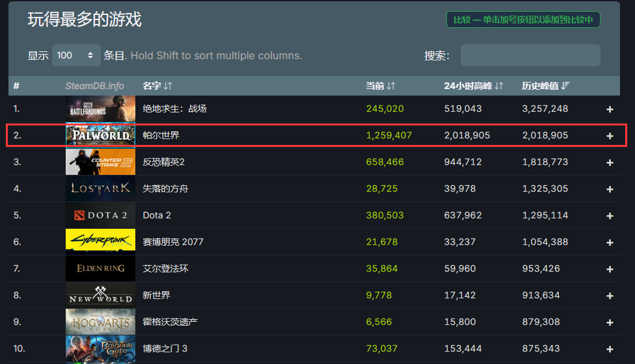Sort table by 24小时高峰 column
The height and width of the screenshot is (364, 635).
(x=474, y=86)
